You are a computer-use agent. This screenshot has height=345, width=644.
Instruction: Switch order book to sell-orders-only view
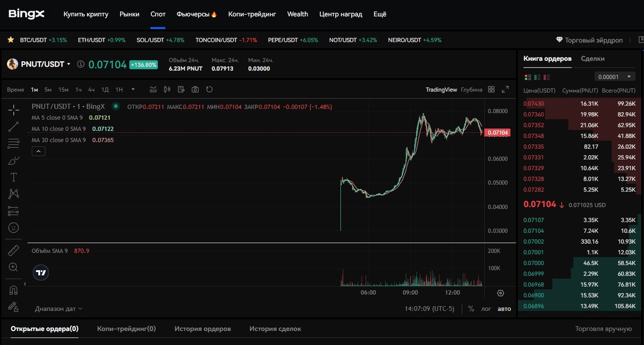pyautogui.click(x=546, y=77)
